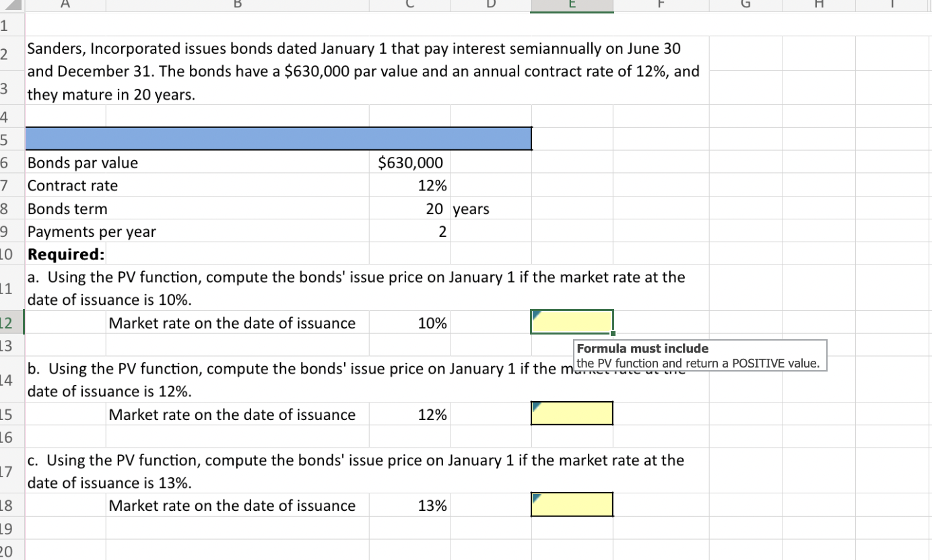The width and height of the screenshot is (932, 560).
Task: Select column header E
Action: click(x=571, y=5)
